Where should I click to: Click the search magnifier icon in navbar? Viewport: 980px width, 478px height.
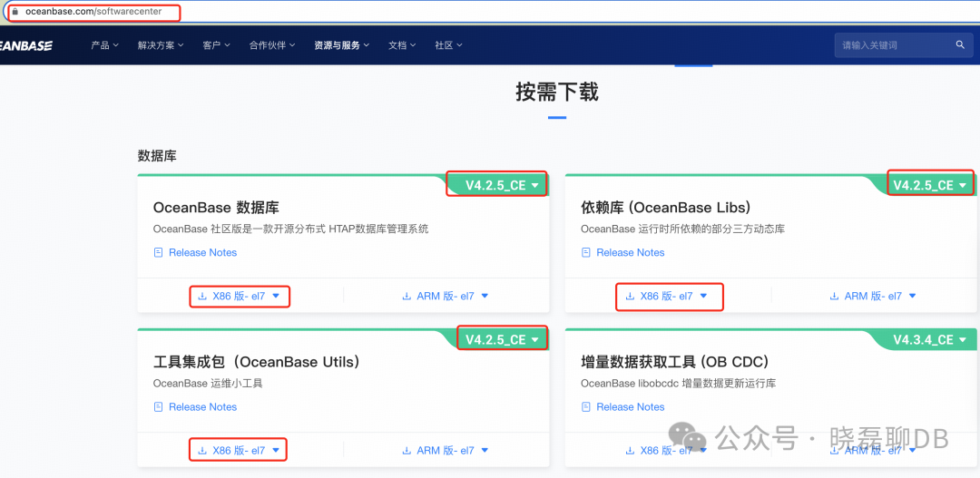(x=960, y=45)
